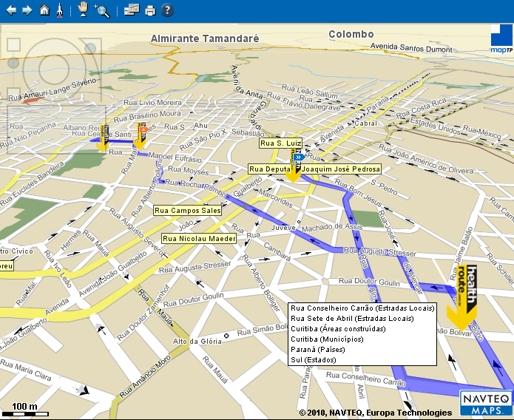Viewport: 514px width, 420px height.
Task: Open the map layers window icon
Action: [131, 10]
